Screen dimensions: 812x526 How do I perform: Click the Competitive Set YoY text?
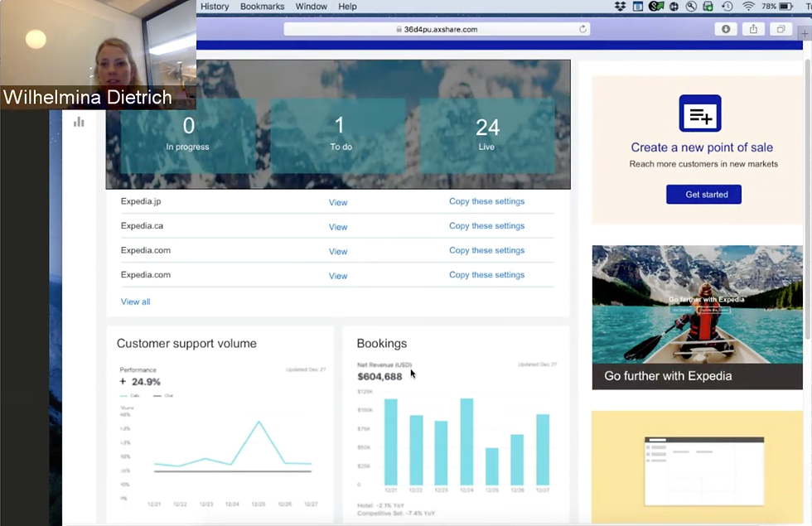tap(396, 513)
